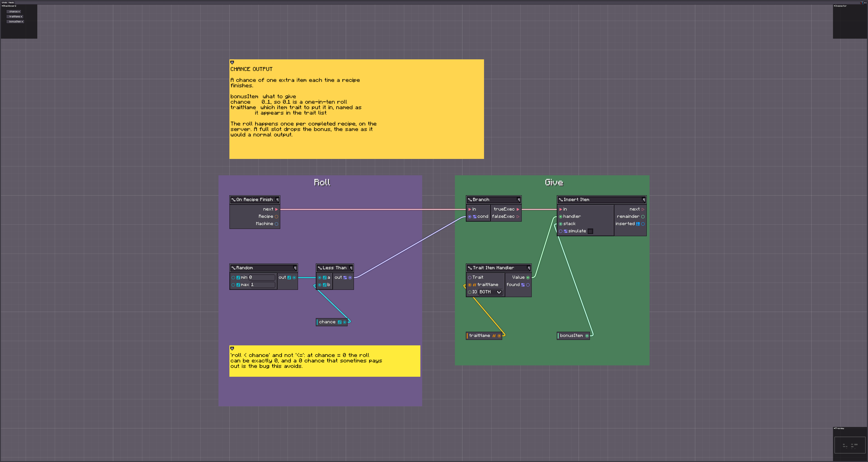Click the Undo button
Viewport: 868px width, 462px height.
click(x=4, y=2)
